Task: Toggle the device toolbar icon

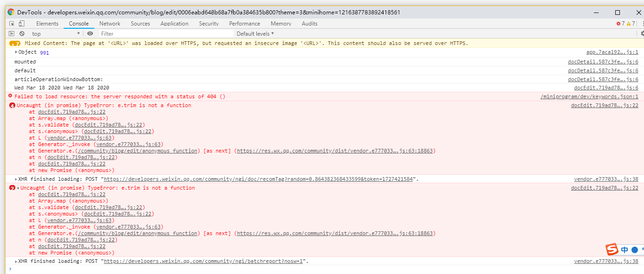Action: (21, 23)
